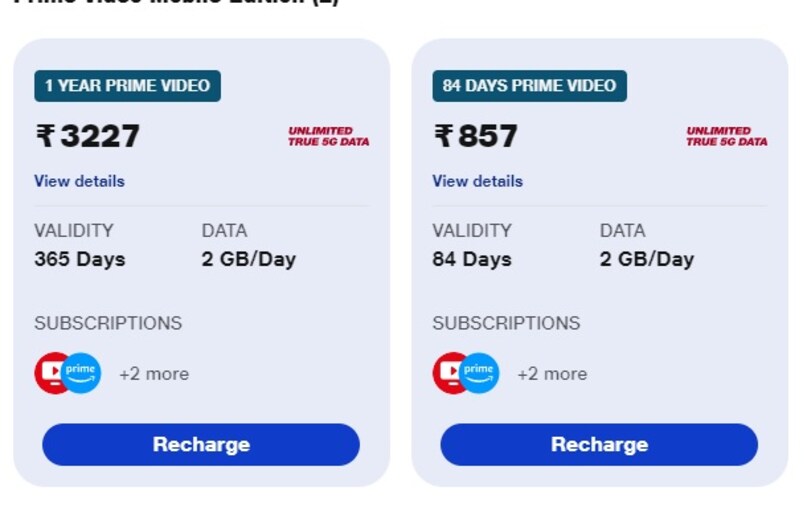The image size is (807, 532).
Task: Click the Prime Video icon in ₹3227 plan
Action: 82,373
